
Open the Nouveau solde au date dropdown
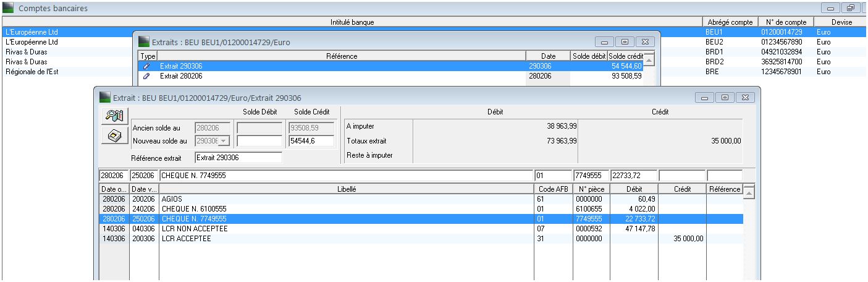tap(224, 141)
